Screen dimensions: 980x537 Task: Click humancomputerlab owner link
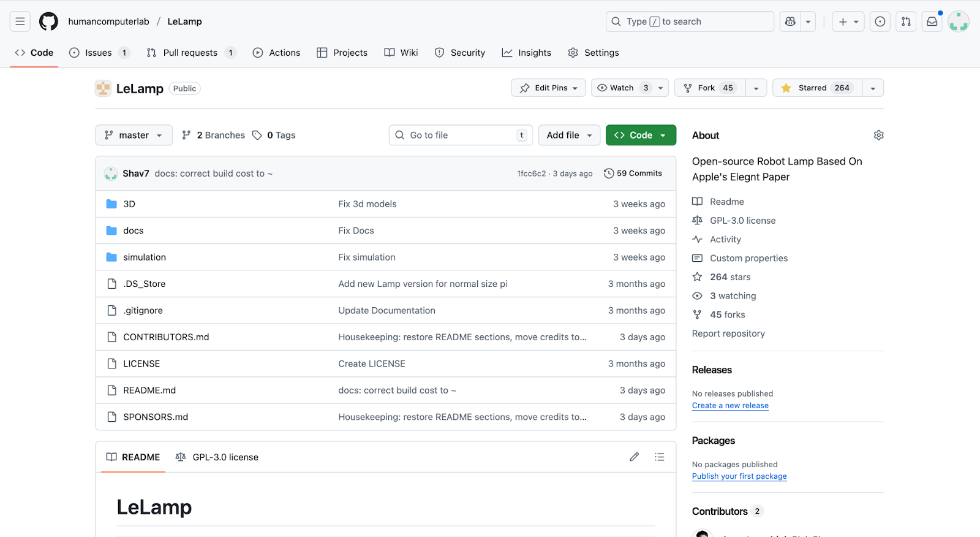click(x=108, y=21)
